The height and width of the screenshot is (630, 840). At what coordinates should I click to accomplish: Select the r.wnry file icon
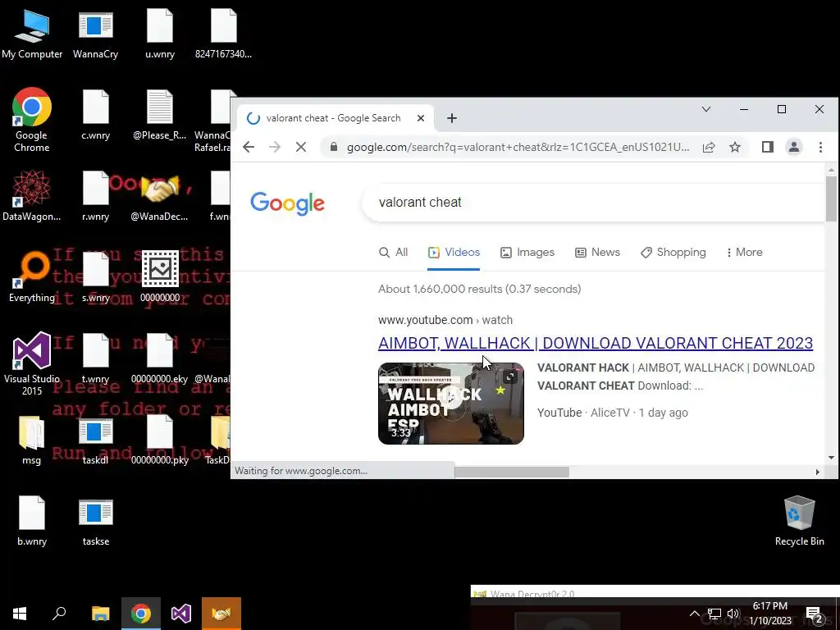tap(95, 196)
